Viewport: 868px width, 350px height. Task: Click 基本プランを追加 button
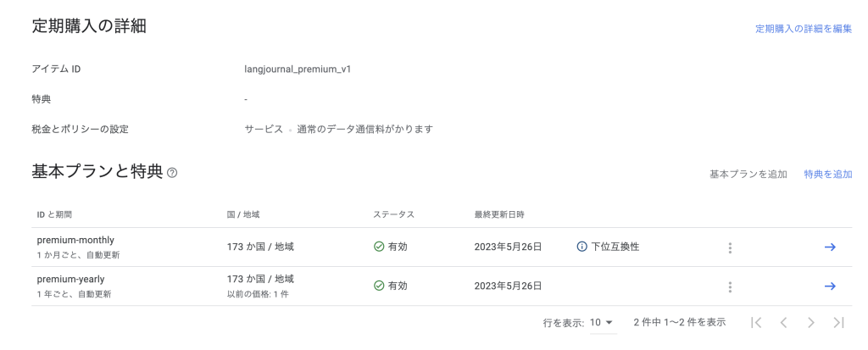point(748,174)
